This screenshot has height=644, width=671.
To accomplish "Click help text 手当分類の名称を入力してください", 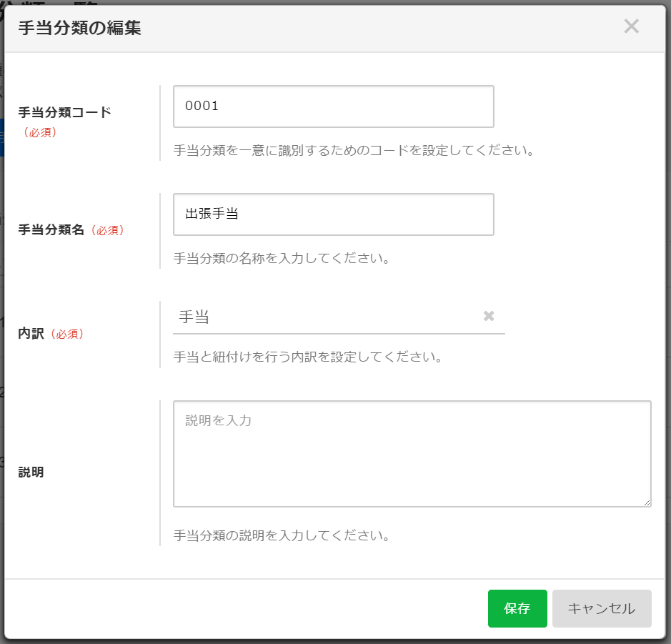I will coord(282,258).
